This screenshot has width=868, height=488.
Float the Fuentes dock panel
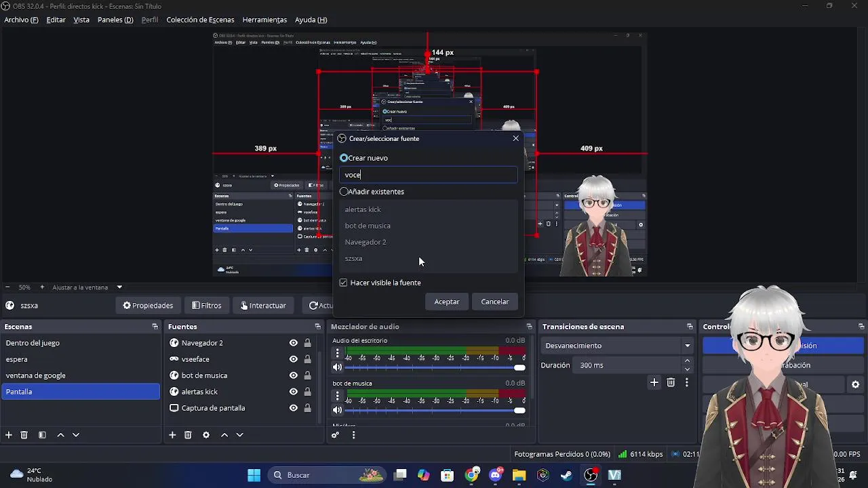[x=317, y=327]
